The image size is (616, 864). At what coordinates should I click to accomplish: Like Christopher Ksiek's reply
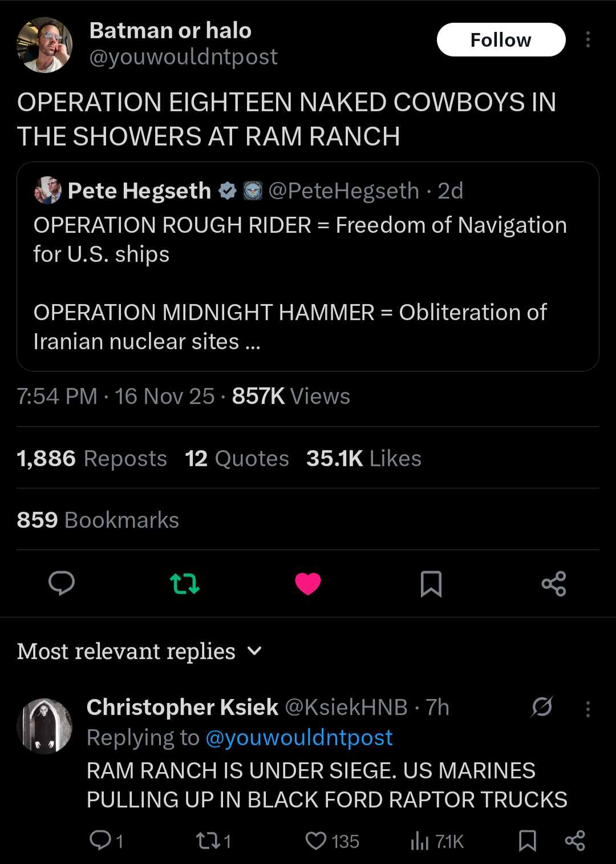click(x=316, y=841)
